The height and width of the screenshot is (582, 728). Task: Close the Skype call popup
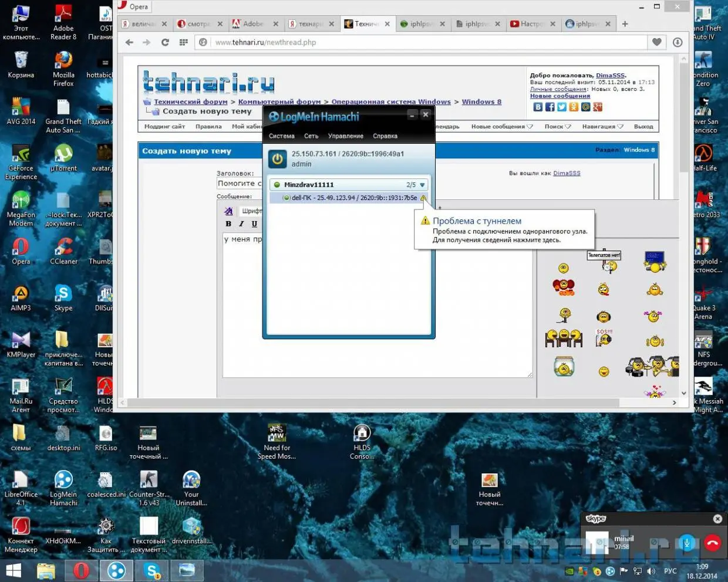(x=717, y=519)
